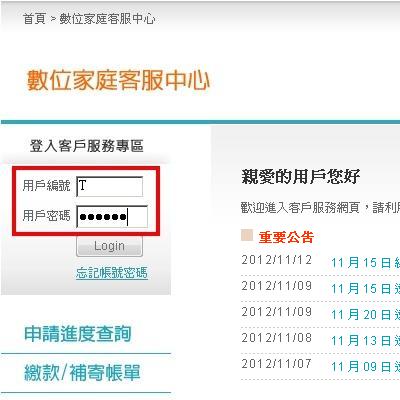Open the 2012/11/12 announcement link
The width and height of the screenshot is (400, 400).
365,263
